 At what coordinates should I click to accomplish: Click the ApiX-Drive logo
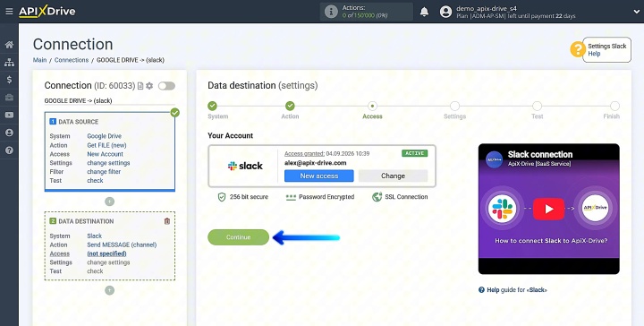tap(47, 11)
